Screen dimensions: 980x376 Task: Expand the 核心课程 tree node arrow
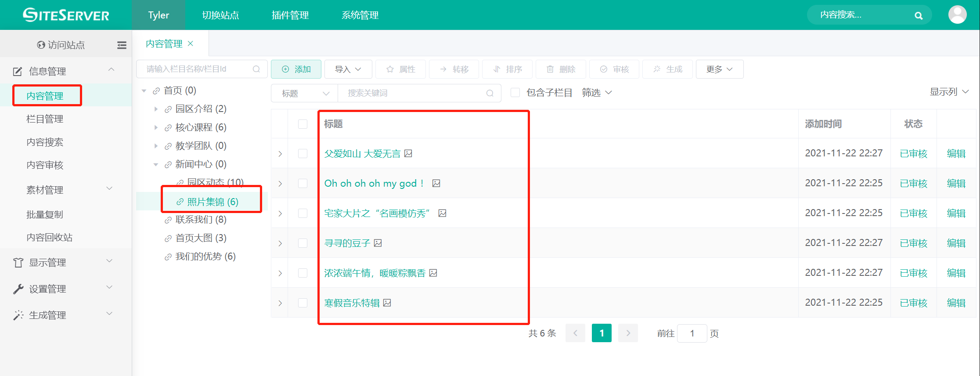pos(156,127)
